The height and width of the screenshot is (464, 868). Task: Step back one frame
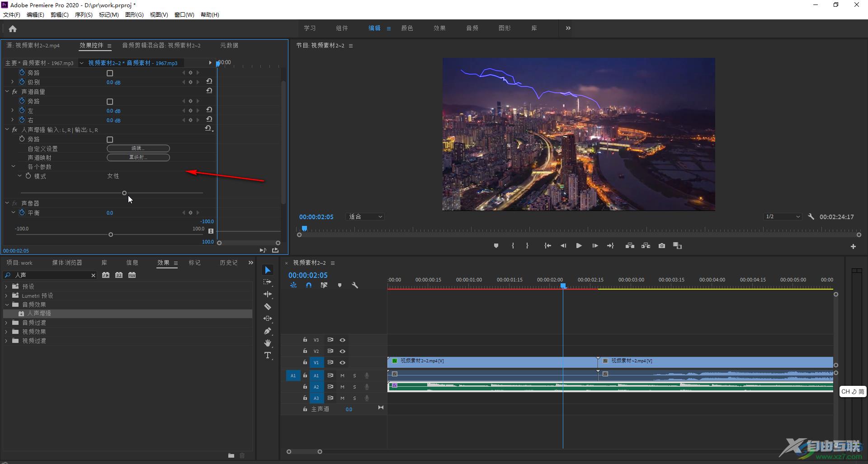[563, 246]
